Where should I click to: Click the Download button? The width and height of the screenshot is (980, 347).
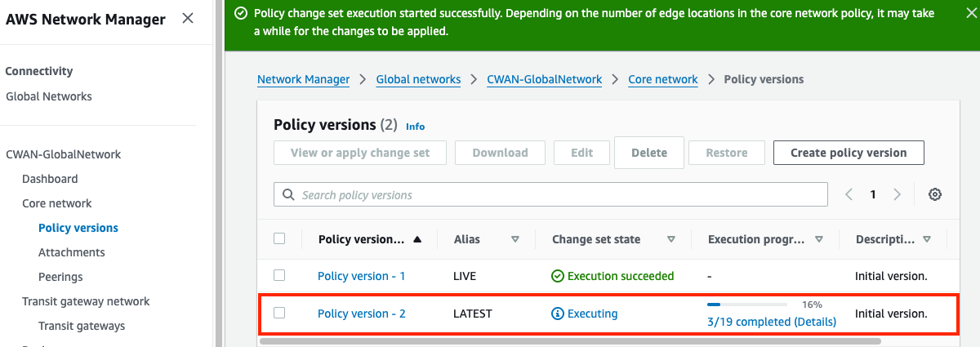(x=500, y=153)
